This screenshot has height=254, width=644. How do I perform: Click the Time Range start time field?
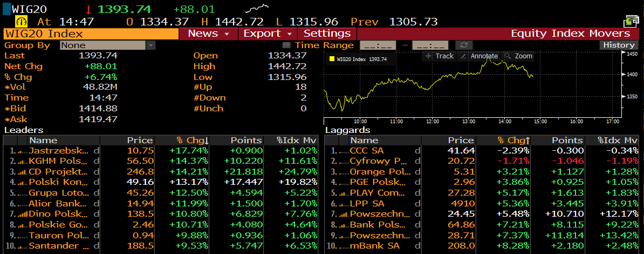tap(378, 45)
